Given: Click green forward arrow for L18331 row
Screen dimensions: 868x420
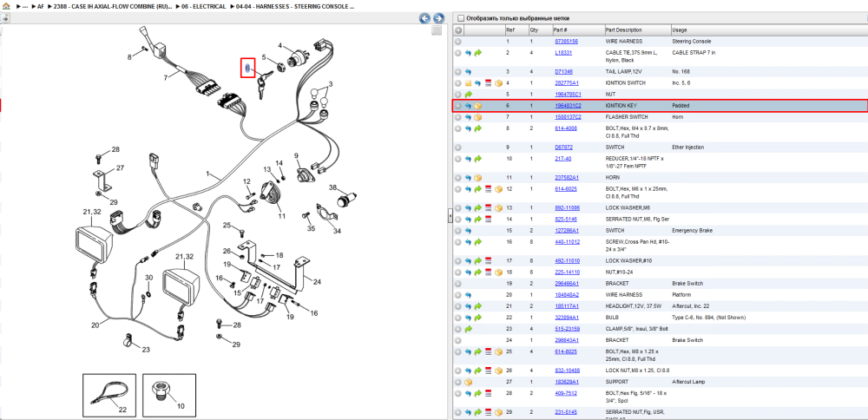Looking at the screenshot, I should click(x=477, y=53).
